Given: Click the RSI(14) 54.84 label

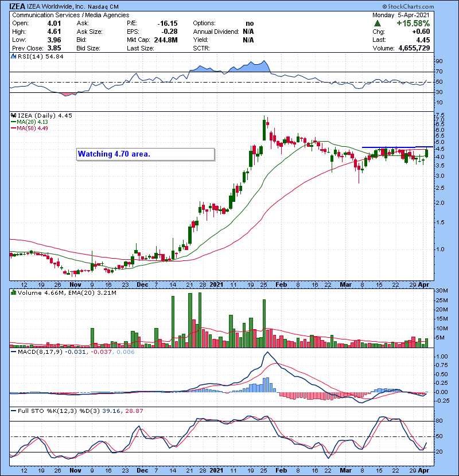Looking at the screenshot, I should [x=40, y=56].
